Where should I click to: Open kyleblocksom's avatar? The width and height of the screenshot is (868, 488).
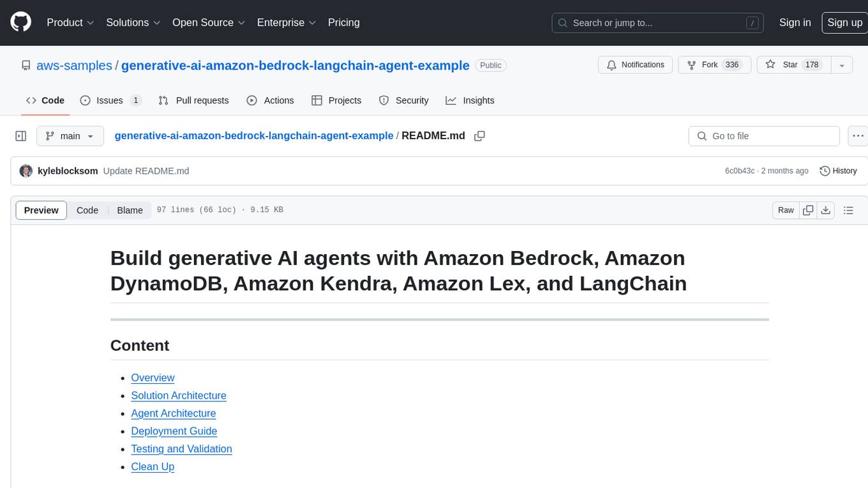(26, 171)
